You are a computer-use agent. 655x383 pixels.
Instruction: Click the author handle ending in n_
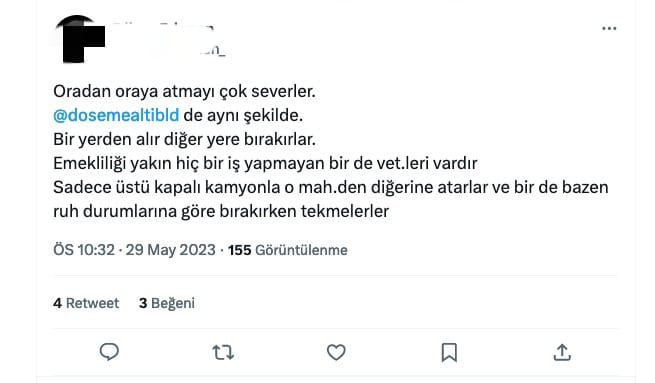coord(188,50)
